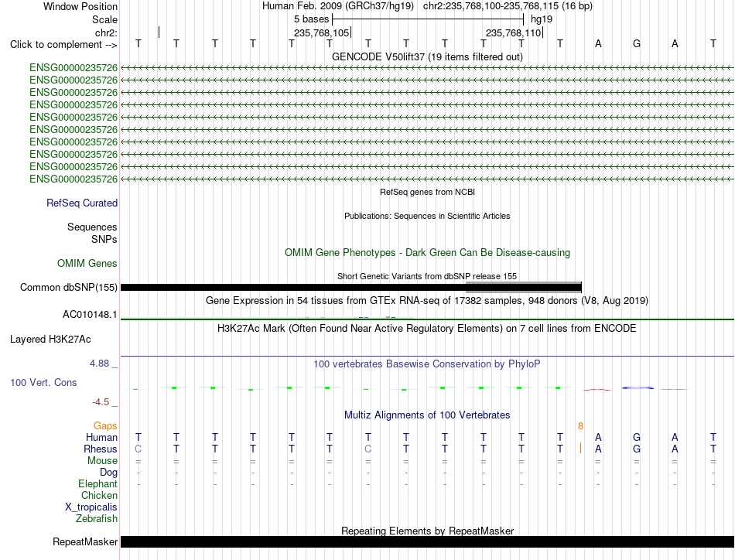Click the G base in the Rhesus row

pos(637,449)
